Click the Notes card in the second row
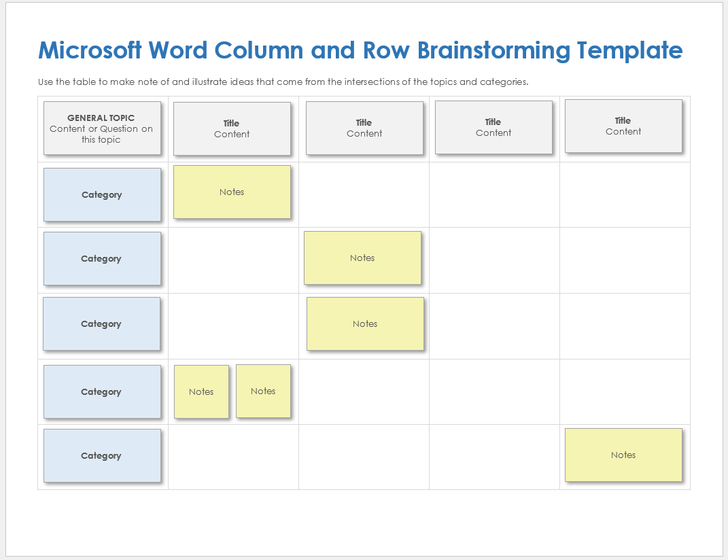728x560 pixels. [362, 258]
